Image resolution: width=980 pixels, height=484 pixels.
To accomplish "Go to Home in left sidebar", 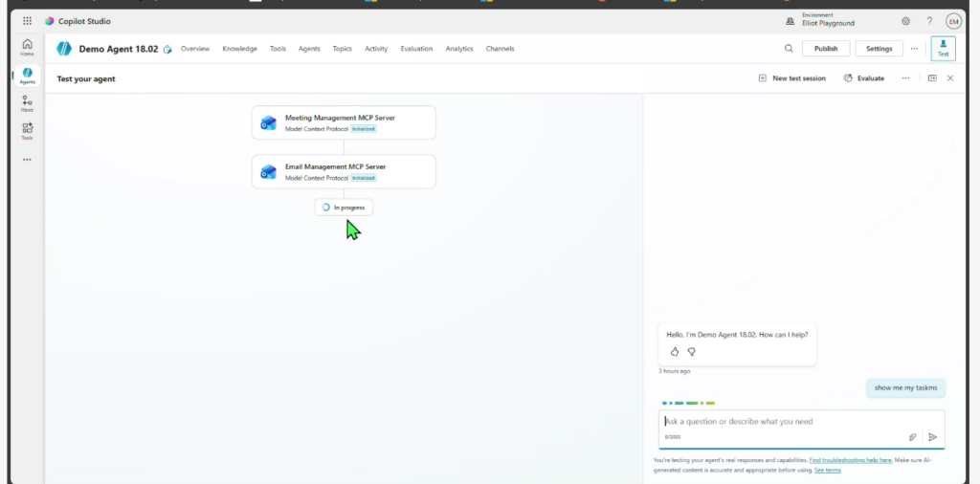I will [27, 47].
